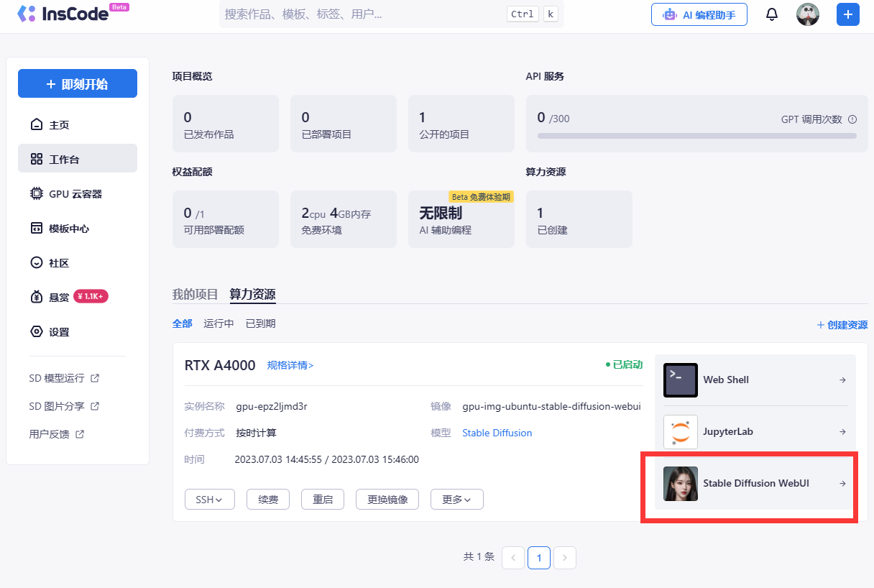Select page 1 in pagination
Image resolution: width=874 pixels, height=588 pixels.
539,557
